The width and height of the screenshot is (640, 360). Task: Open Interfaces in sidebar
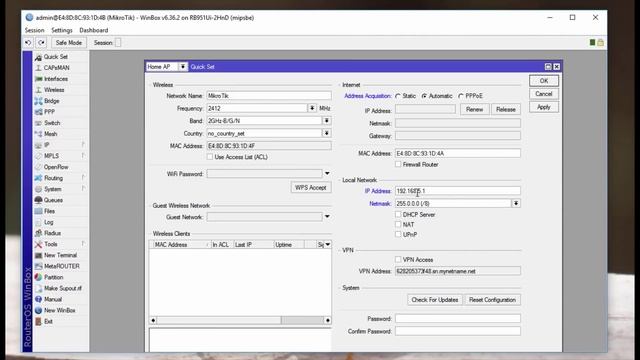click(x=56, y=79)
